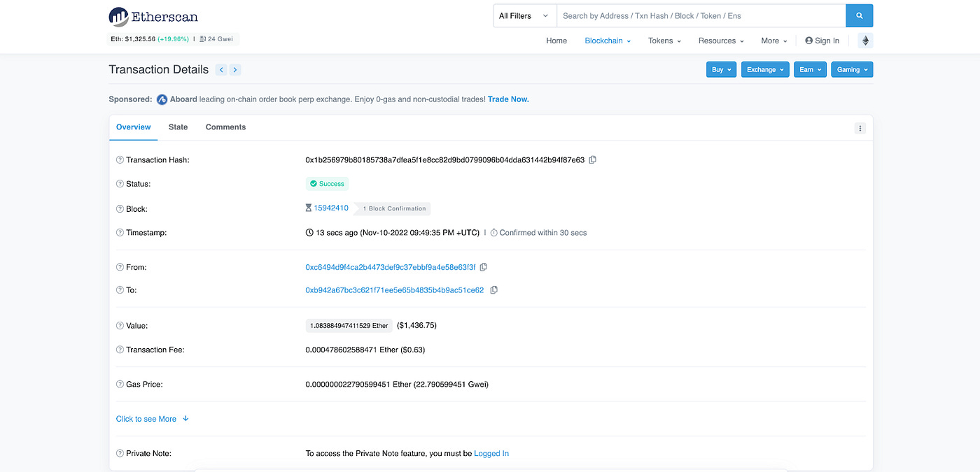Image resolution: width=980 pixels, height=472 pixels.
Task: Click the Etherscan logo
Action: coord(153,16)
